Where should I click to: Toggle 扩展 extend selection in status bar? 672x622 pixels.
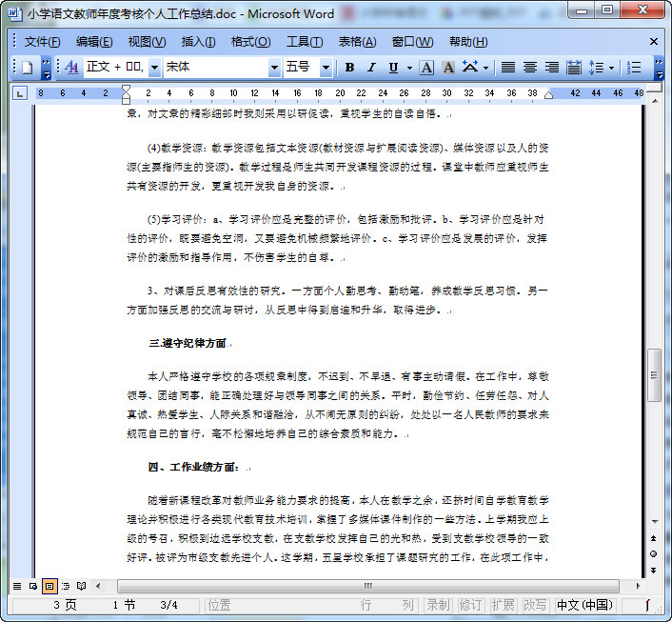503,605
